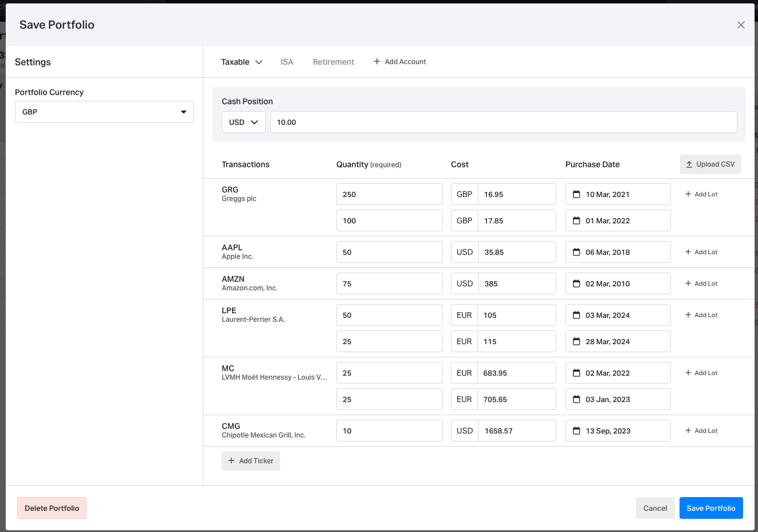Click the GRG quantity field 100
The image size is (758, 532).
(x=390, y=220)
